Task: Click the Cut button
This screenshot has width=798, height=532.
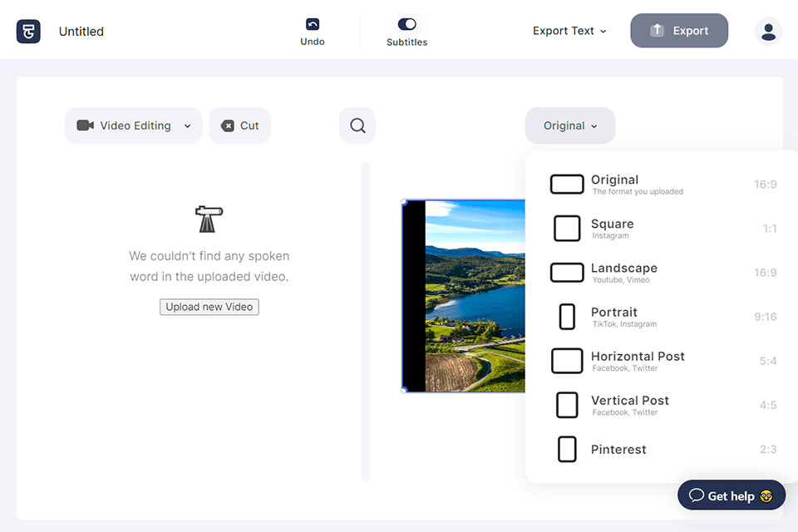Action: pyautogui.click(x=239, y=126)
